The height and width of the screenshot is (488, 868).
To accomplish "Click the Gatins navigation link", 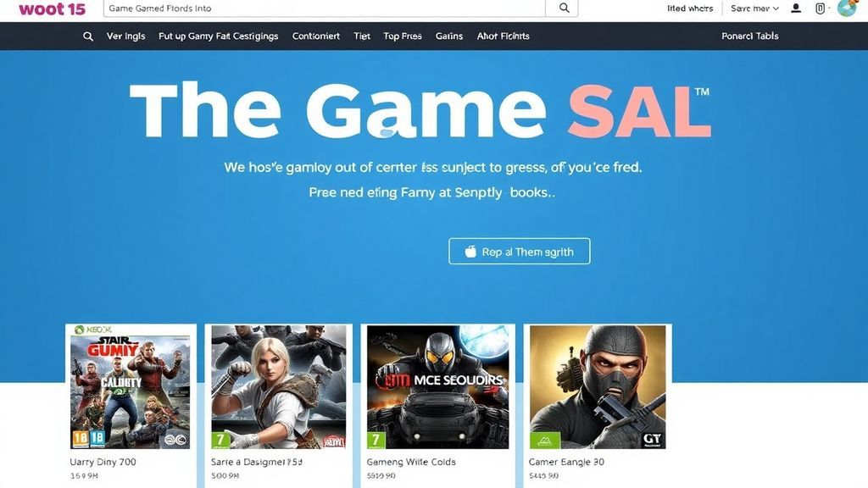I will tap(449, 36).
